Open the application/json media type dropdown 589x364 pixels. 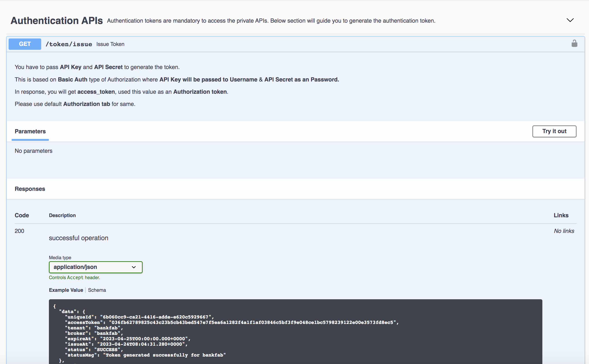[x=96, y=267]
